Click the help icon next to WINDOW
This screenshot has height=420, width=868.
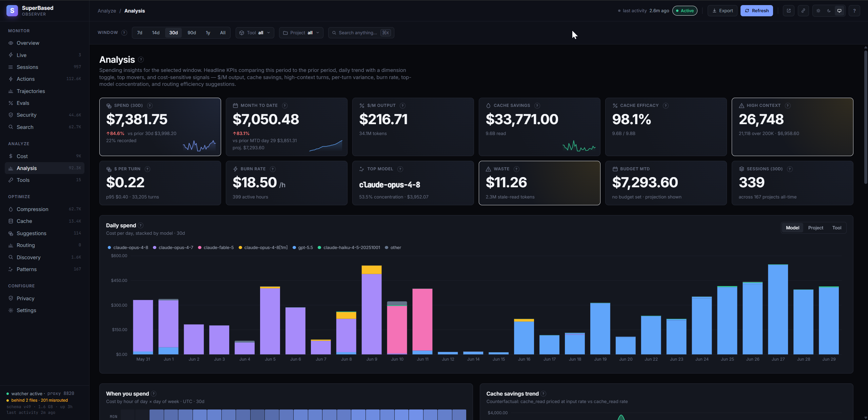(124, 33)
